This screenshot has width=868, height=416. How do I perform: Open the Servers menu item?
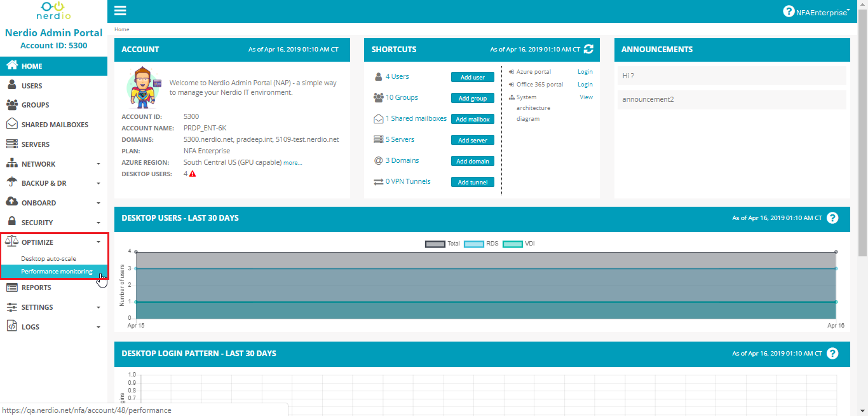pyautogui.click(x=53, y=144)
